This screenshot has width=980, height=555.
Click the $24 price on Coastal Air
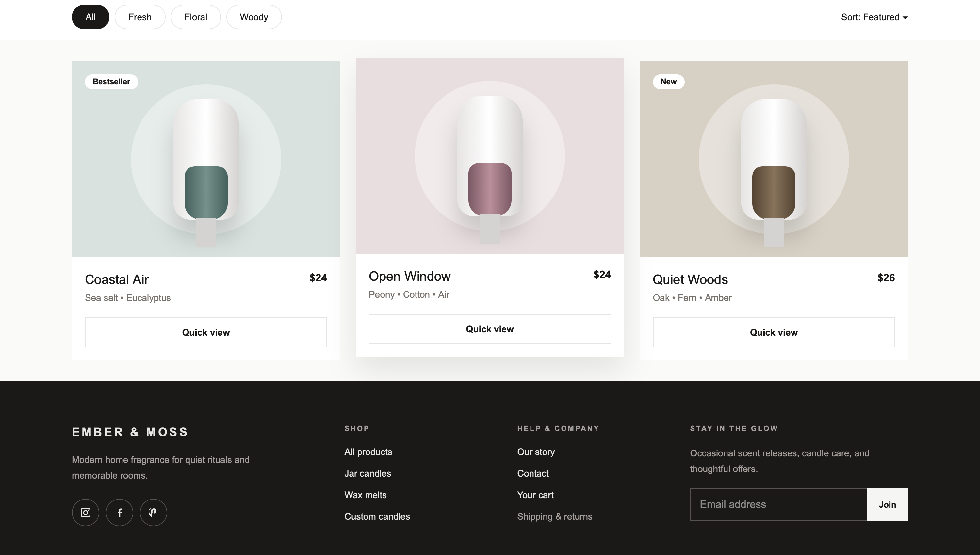pos(318,278)
